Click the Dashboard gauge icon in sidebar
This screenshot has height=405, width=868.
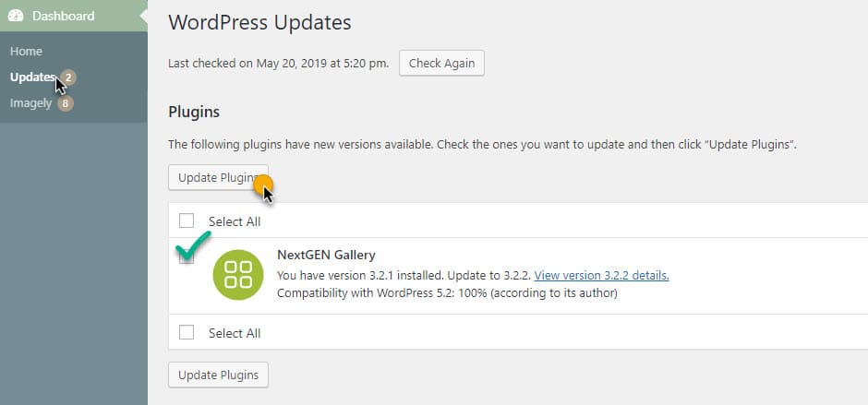(16, 16)
